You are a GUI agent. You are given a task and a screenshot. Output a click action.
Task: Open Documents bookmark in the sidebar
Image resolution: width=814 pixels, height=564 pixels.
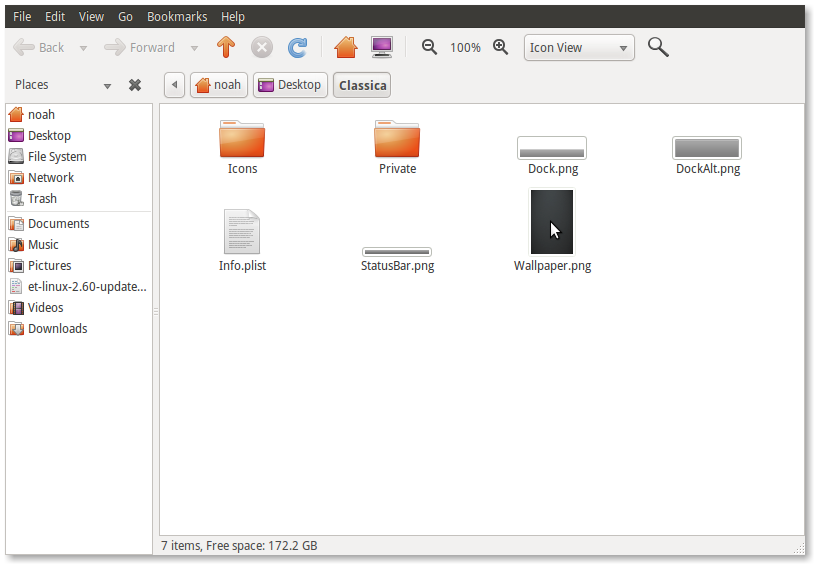point(79,223)
